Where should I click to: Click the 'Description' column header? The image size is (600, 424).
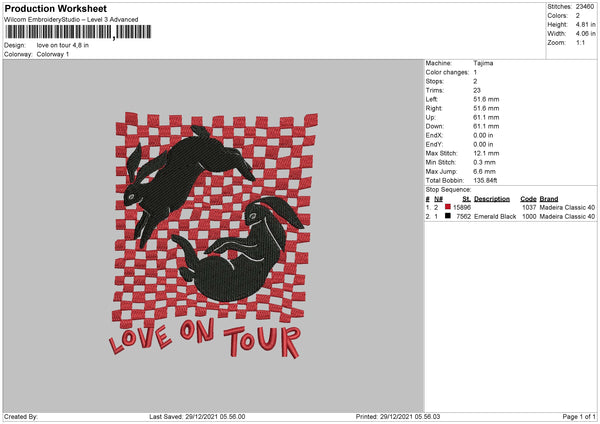click(x=492, y=199)
